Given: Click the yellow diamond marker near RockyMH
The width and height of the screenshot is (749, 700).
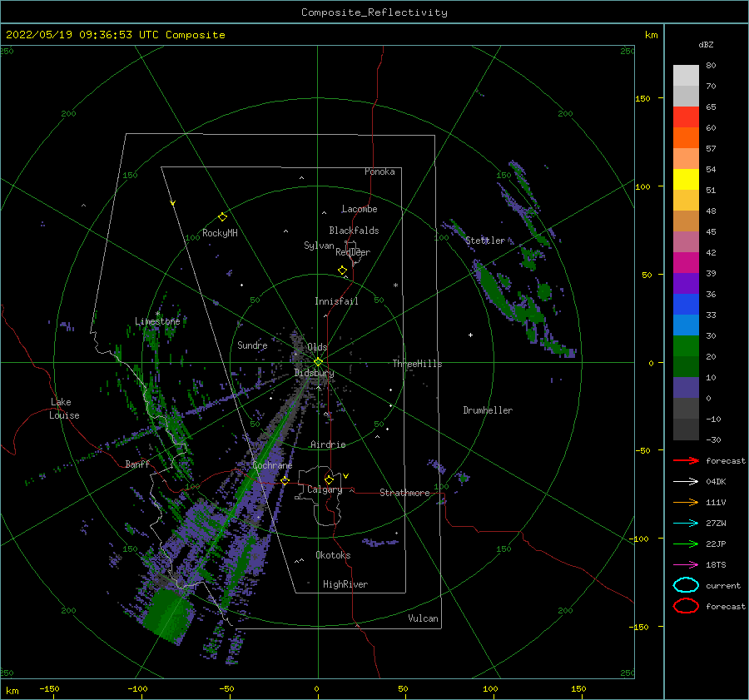Looking at the screenshot, I should point(222,217).
